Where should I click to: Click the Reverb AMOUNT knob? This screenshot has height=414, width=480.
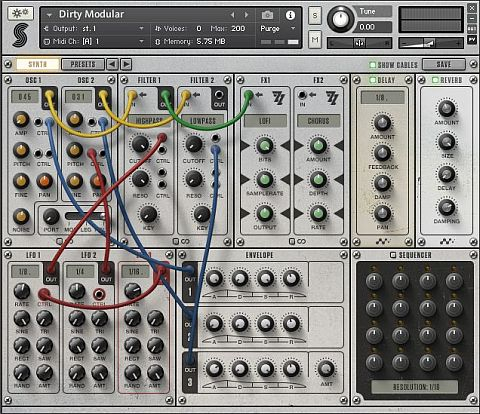tap(446, 108)
